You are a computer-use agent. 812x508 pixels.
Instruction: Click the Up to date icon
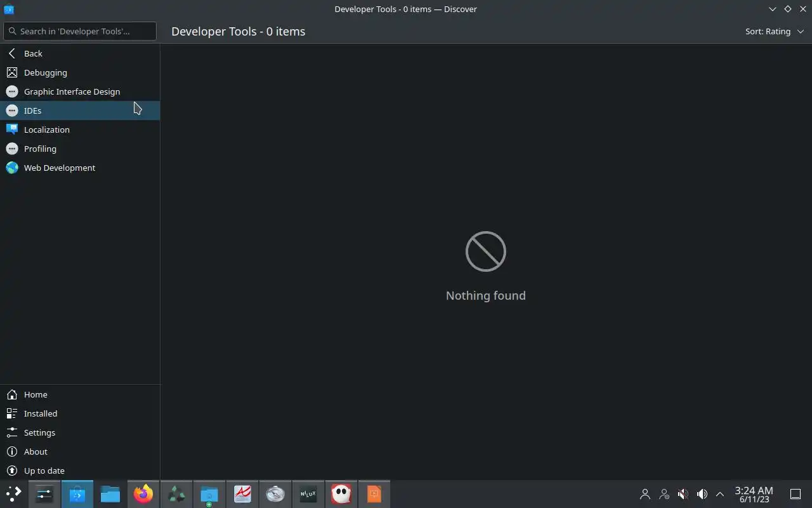(x=12, y=471)
